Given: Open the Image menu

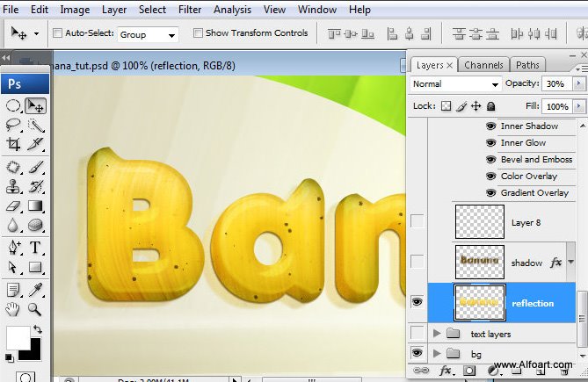Looking at the screenshot, I should tap(75, 10).
